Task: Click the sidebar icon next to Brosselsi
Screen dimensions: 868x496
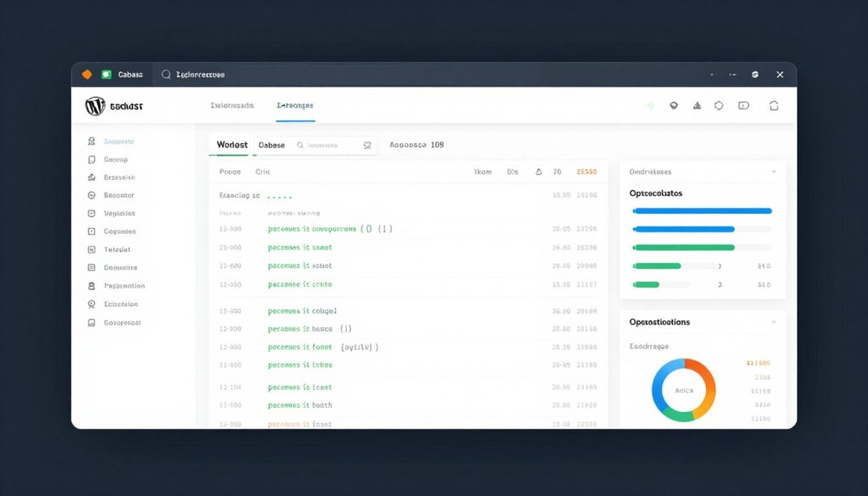Action: [92, 177]
